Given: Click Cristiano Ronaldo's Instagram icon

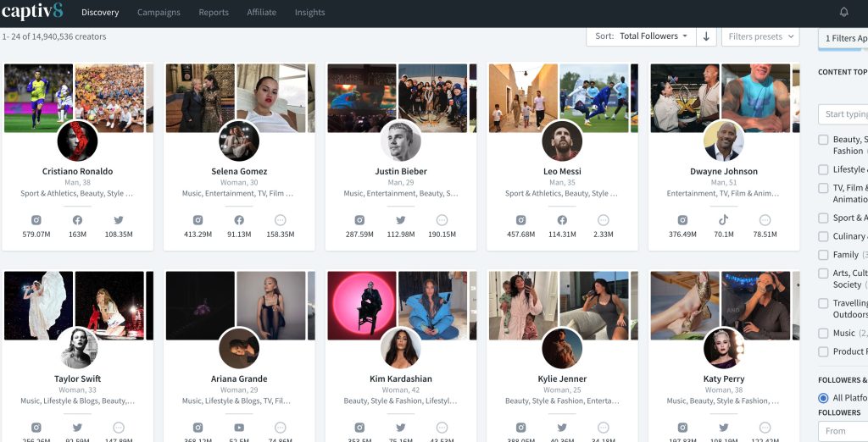Looking at the screenshot, I should (36, 220).
